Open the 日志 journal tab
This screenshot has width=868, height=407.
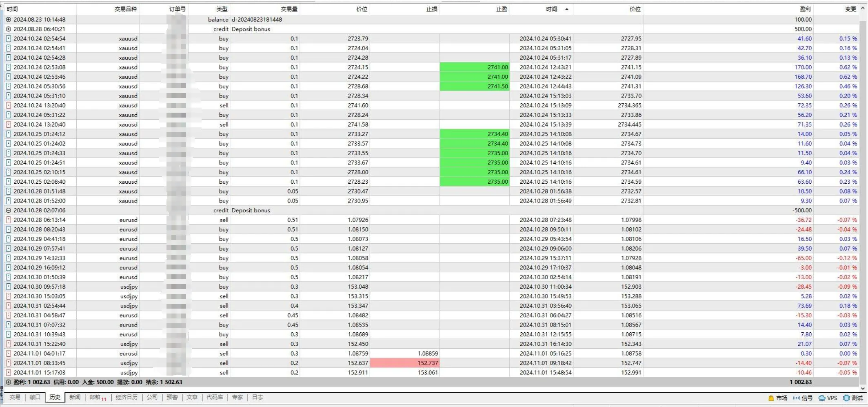(x=258, y=397)
